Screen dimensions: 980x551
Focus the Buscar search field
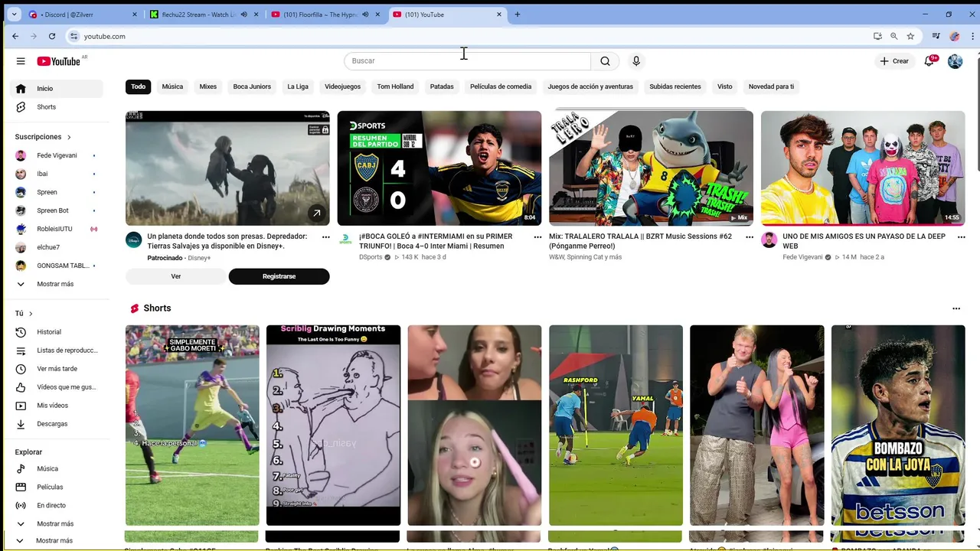click(467, 61)
